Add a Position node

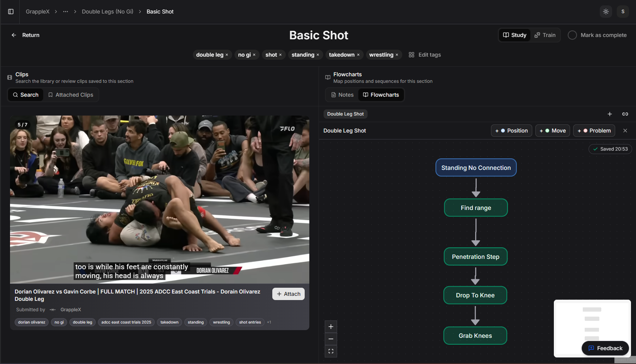511,131
